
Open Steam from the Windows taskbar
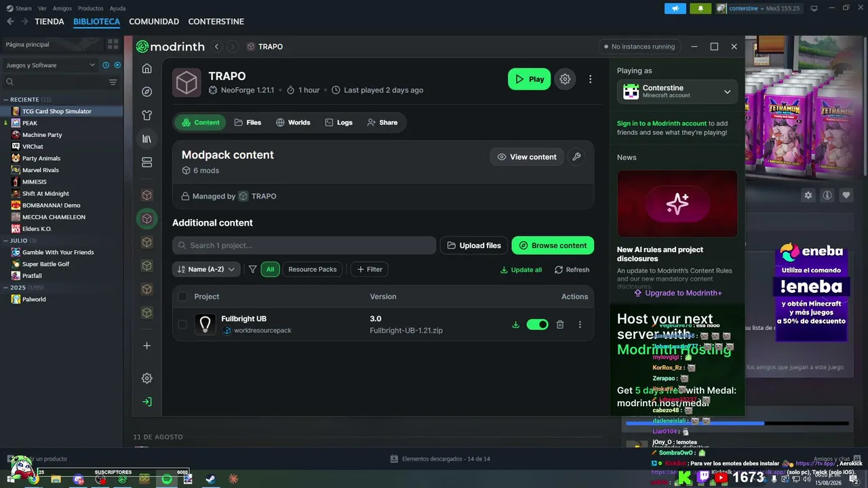point(210,479)
